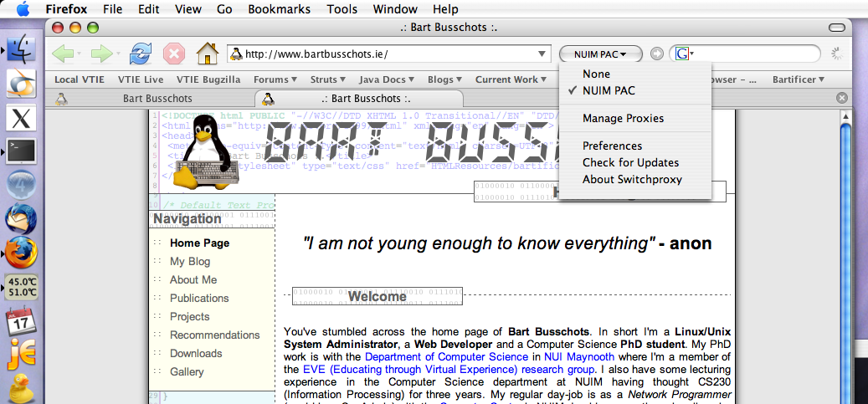Viewport: 868px width, 404px height.
Task: Click the vertical scrollbar thumb
Action: (846, 263)
